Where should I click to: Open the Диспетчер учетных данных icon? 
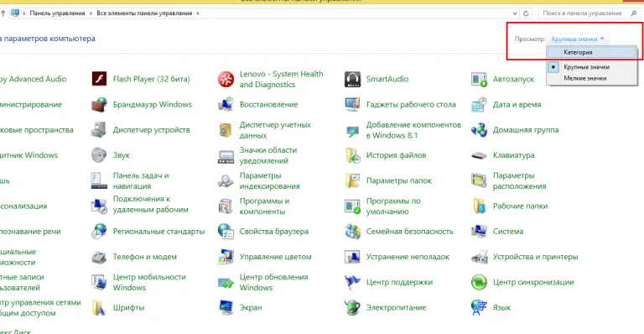click(x=226, y=130)
